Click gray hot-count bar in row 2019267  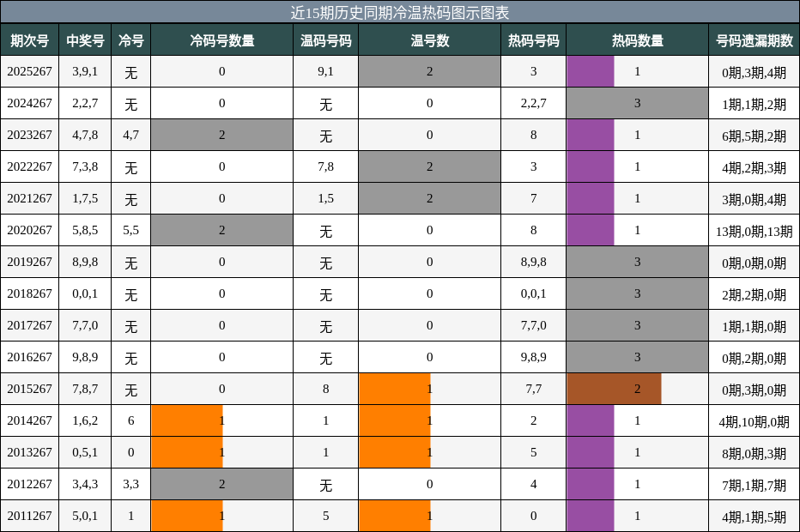tap(637, 262)
